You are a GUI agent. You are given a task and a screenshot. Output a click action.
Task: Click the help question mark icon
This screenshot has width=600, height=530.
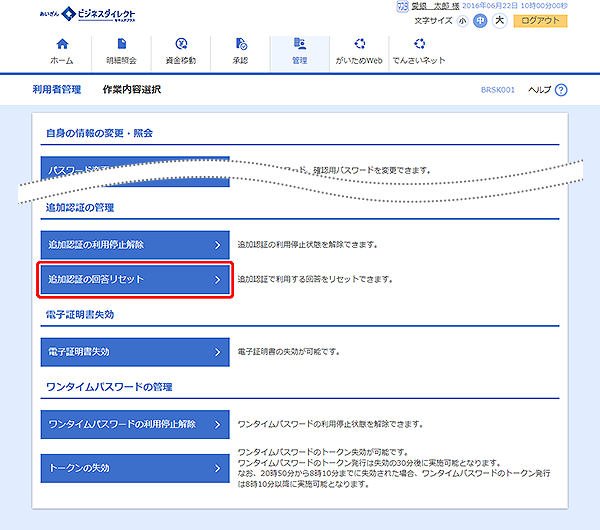click(561, 90)
